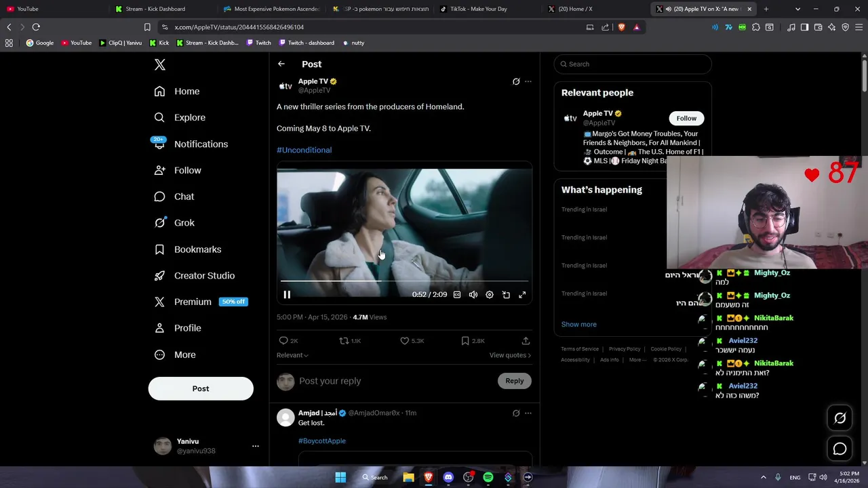Open more options on Amjad's reply
Image resolution: width=868 pixels, height=488 pixels.
coord(528,413)
